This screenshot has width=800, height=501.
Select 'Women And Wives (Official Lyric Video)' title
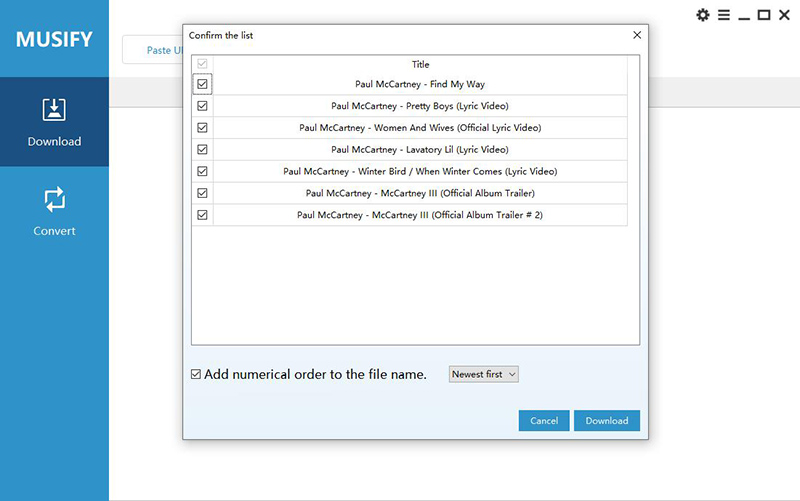[420, 128]
